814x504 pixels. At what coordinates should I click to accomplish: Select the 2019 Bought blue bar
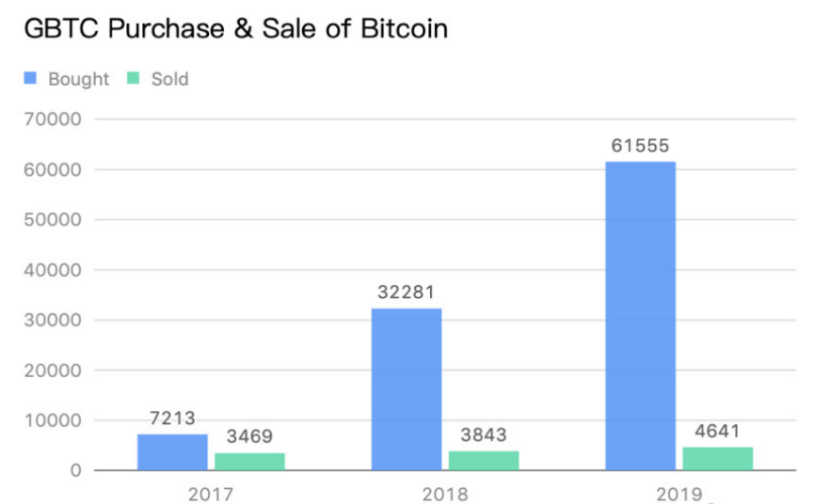[641, 316]
